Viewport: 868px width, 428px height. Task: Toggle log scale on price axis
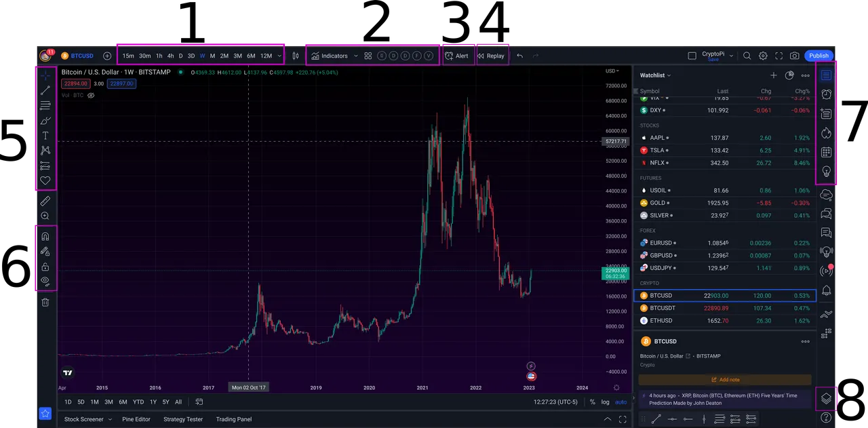pyautogui.click(x=605, y=402)
